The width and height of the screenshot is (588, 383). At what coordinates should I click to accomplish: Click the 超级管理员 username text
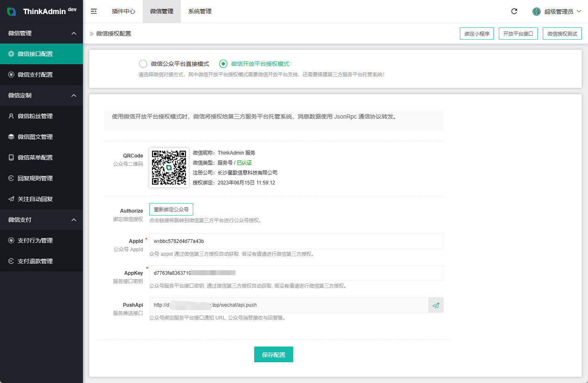pyautogui.click(x=559, y=12)
